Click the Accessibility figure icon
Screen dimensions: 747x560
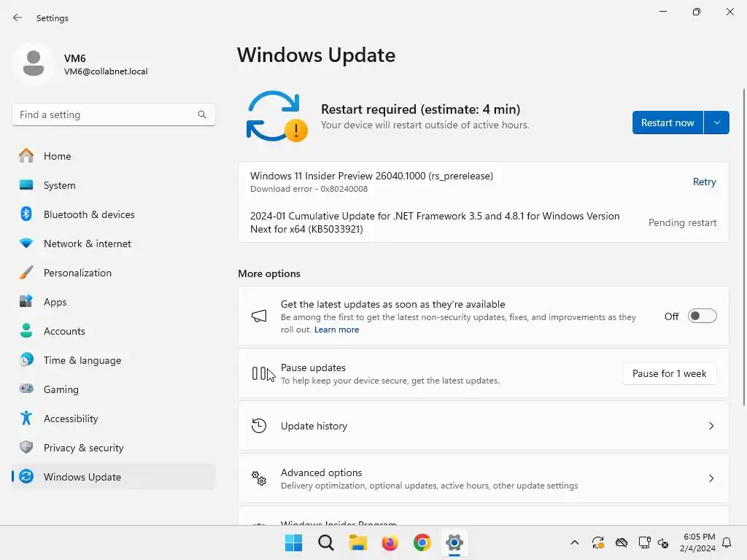(x=26, y=418)
